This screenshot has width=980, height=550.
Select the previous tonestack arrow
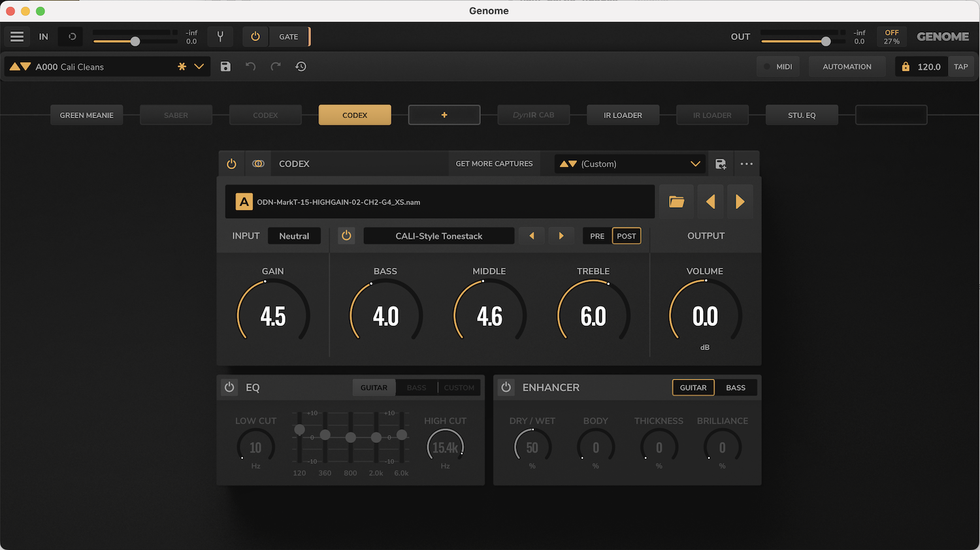point(532,236)
